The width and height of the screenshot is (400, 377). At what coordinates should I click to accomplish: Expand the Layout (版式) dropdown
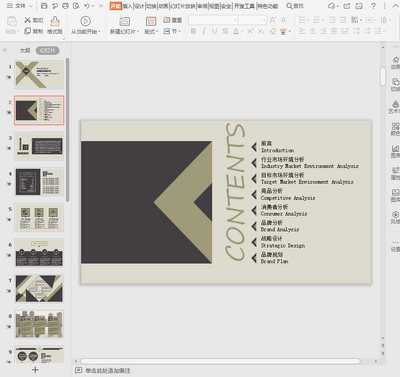(x=151, y=31)
